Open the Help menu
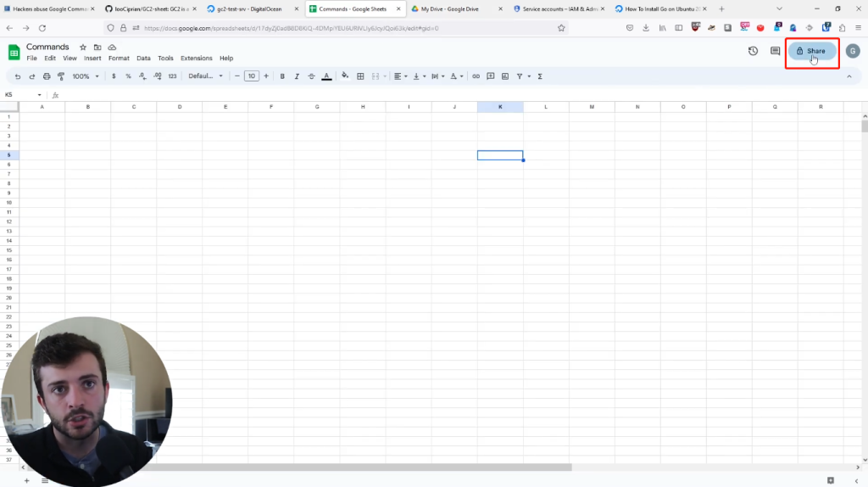Viewport: 868px width, 487px height. [x=226, y=59]
